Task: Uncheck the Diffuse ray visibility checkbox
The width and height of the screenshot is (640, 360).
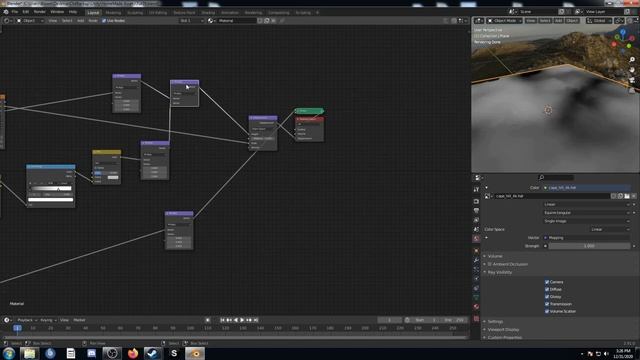Action: pos(547,289)
